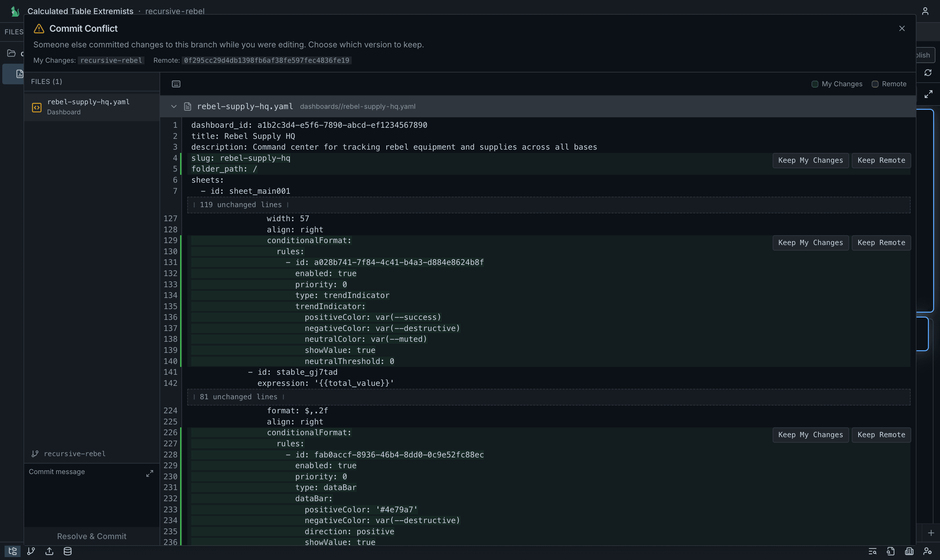Open the git branch view icon
The height and width of the screenshot is (560, 940).
point(31,551)
